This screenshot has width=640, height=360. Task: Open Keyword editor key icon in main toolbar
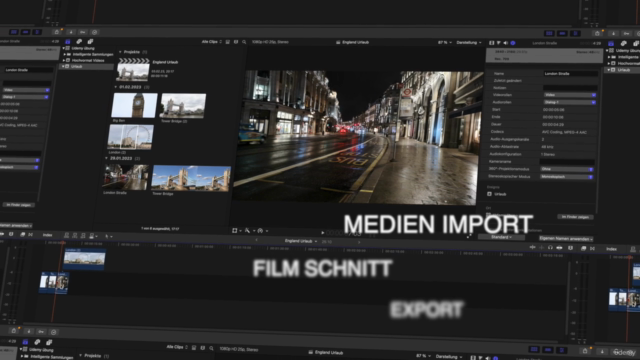pyautogui.click(x=82, y=32)
